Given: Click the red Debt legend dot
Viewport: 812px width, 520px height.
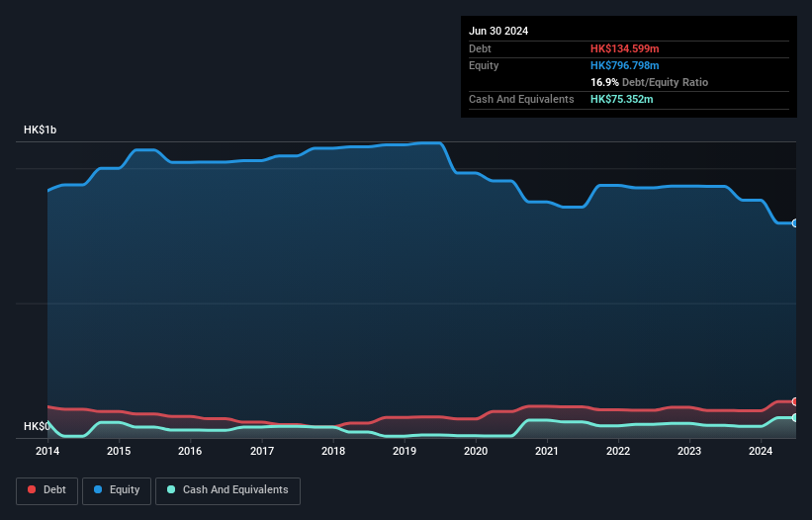Looking at the screenshot, I should [32, 489].
